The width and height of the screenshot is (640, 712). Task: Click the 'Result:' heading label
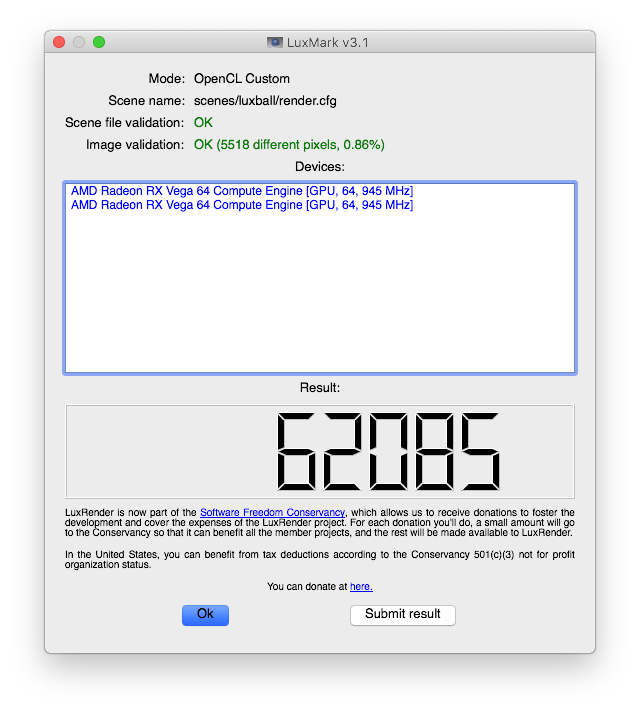click(x=320, y=387)
